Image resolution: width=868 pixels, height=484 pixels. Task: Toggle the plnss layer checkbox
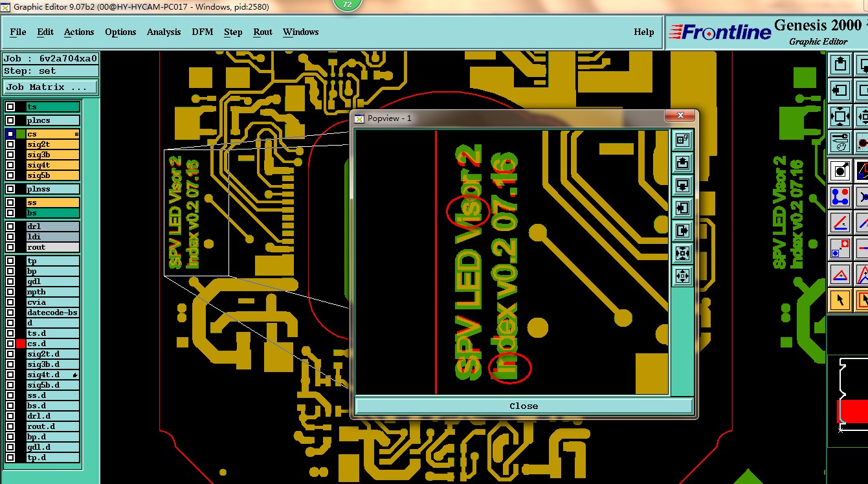tap(10, 189)
